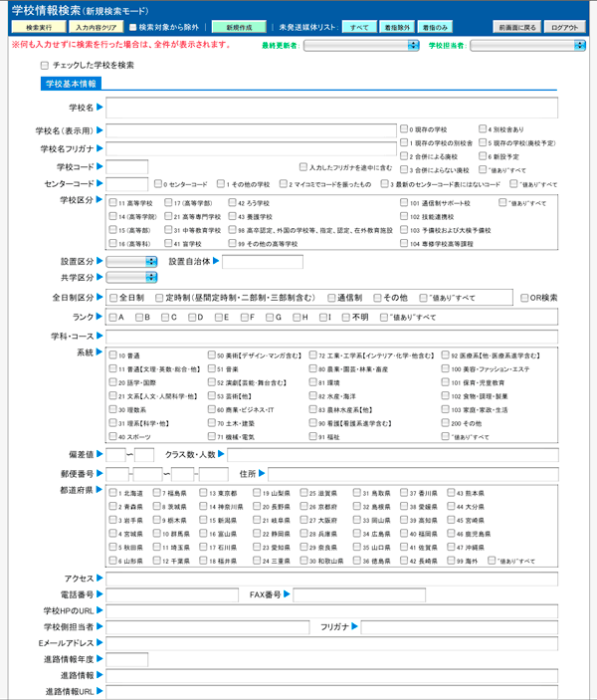Click the 入力内容クリア button
Image resolution: width=597 pixels, height=700 pixels.
pyautogui.click(x=96, y=27)
